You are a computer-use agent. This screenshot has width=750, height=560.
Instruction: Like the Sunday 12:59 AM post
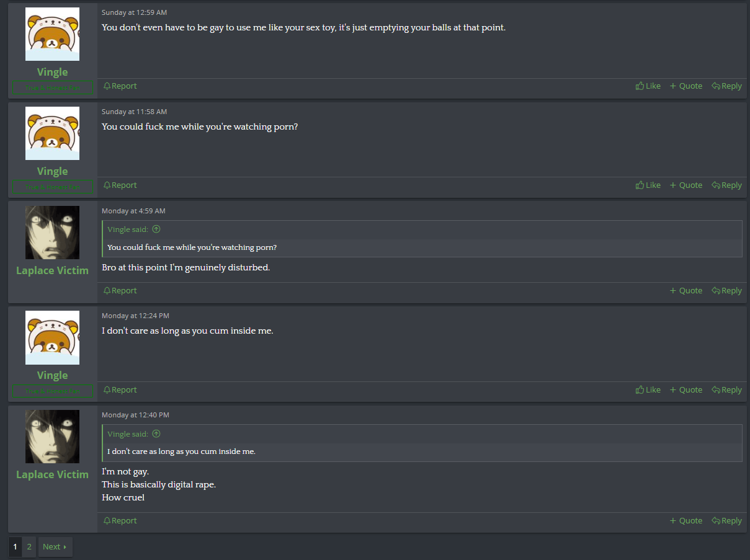pyautogui.click(x=648, y=86)
